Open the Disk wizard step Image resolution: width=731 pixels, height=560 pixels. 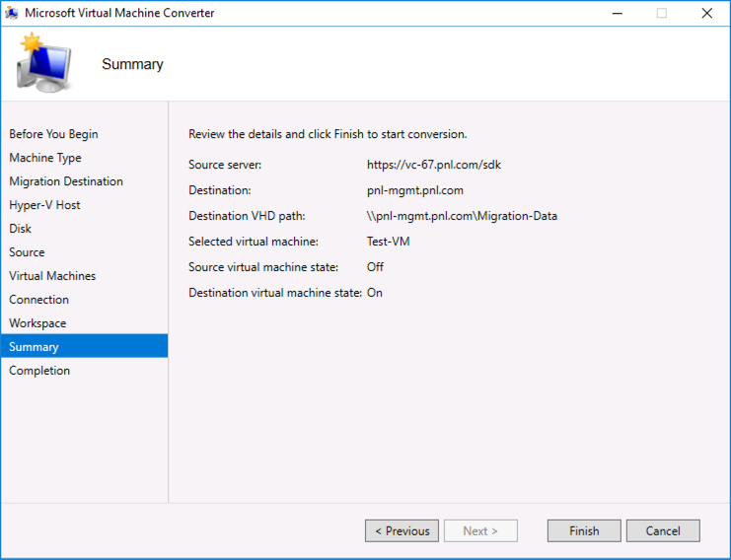point(21,229)
